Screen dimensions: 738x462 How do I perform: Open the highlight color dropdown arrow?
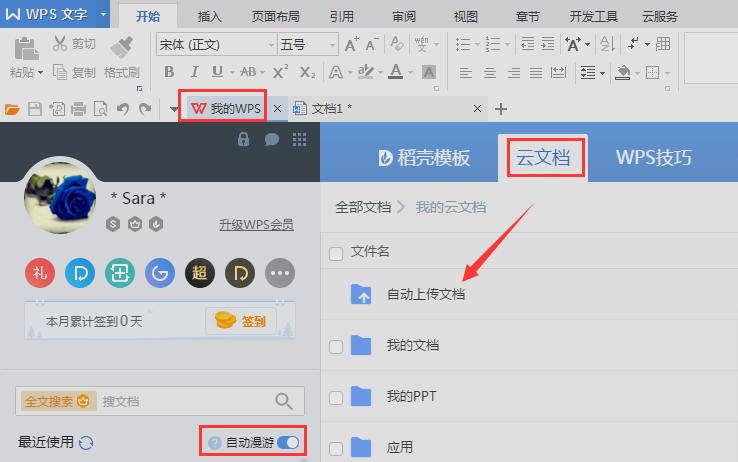[380, 72]
